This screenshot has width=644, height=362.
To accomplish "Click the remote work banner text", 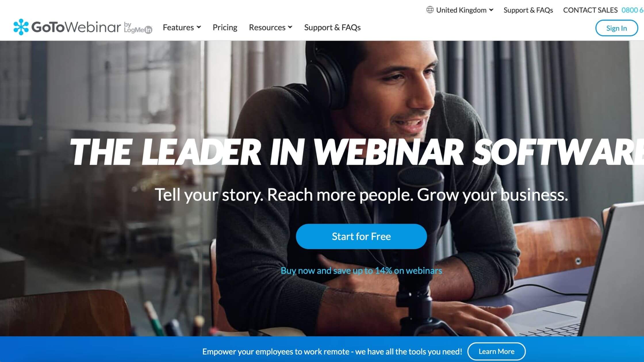I will [332, 351].
